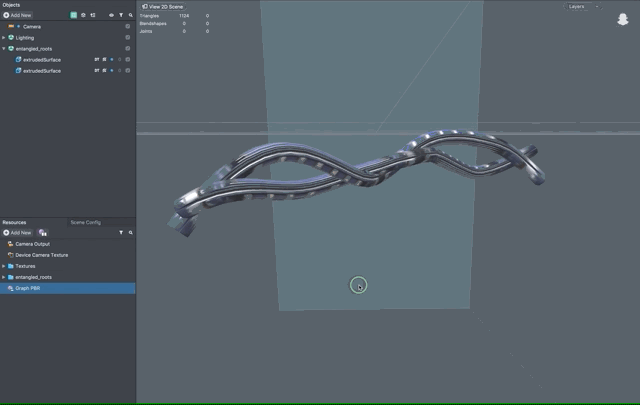Click the Snapchat ghost icon in the viewport

click(x=622, y=20)
